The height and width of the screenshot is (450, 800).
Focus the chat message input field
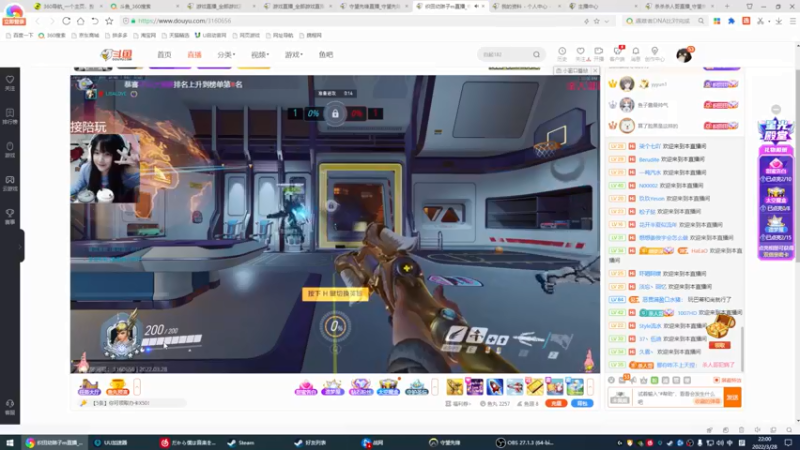[678, 397]
